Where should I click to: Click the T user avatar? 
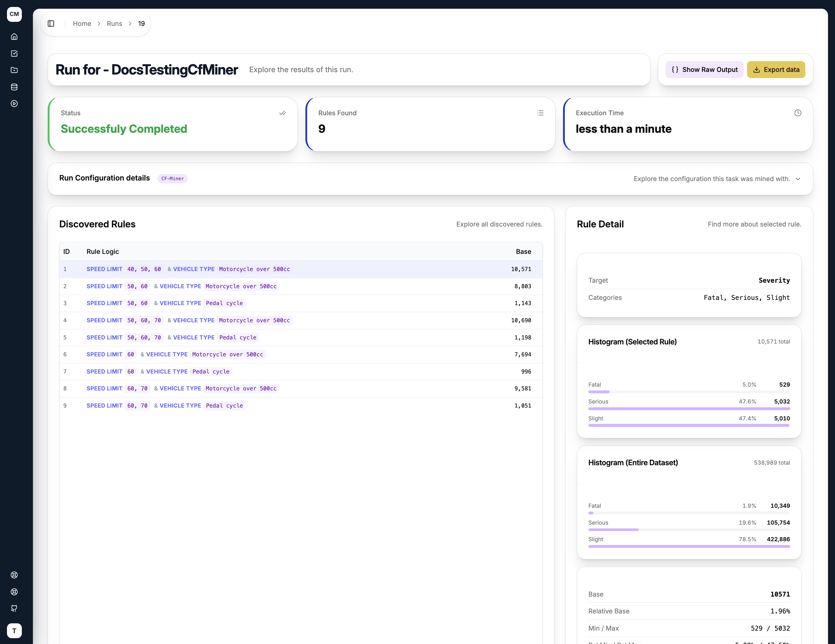coord(14,631)
